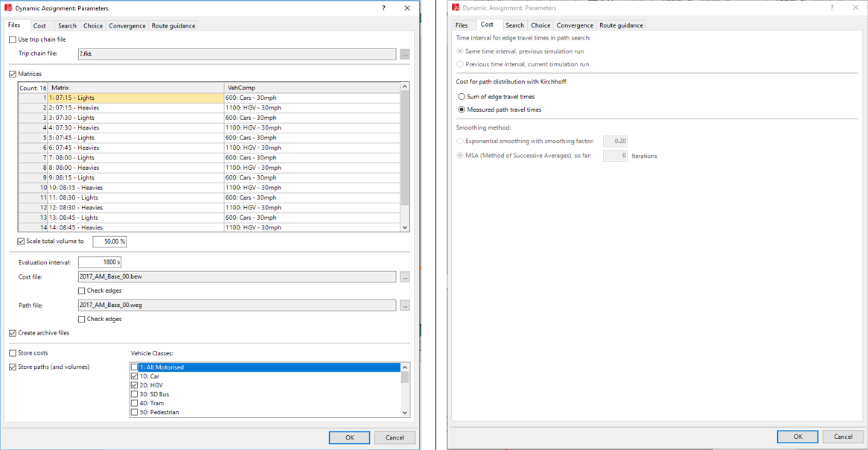This screenshot has height=450, width=868.
Task: Select matrix row 7: 08:00 - Lights
Action: pos(135,157)
